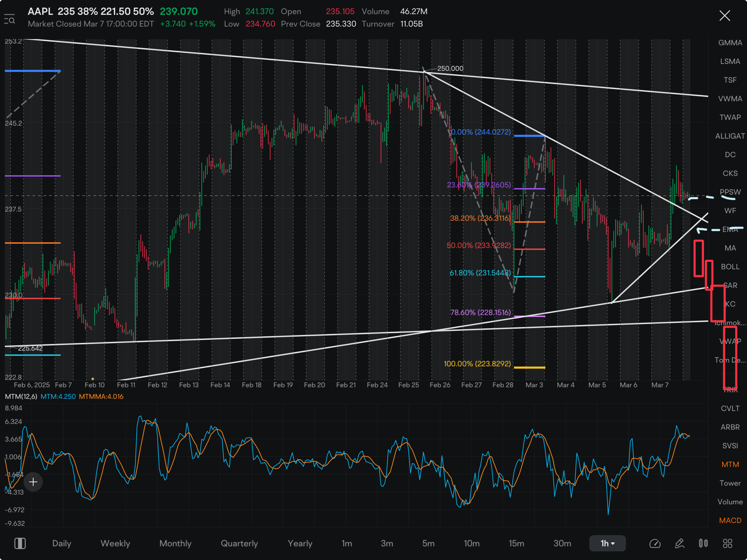Switch to the Yearly timeframe
747x560 pixels.
click(300, 543)
